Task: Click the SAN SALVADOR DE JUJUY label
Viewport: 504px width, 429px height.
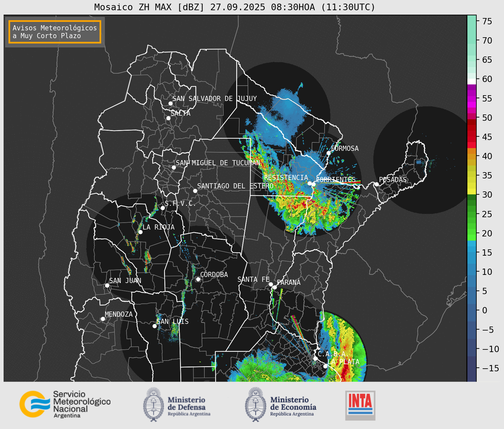Action: tap(215, 99)
